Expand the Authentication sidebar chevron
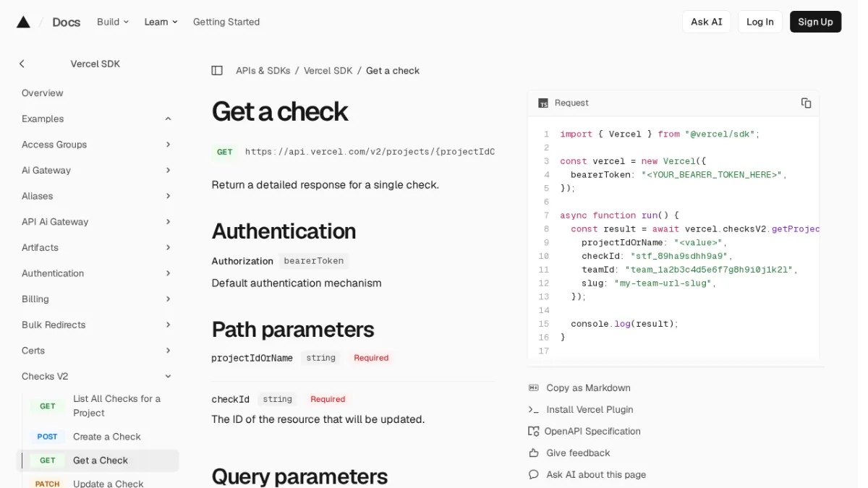Viewport: 868px width, 488px height. coord(168,273)
